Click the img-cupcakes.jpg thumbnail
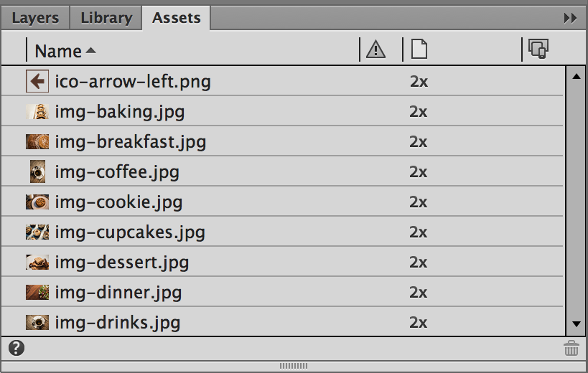The width and height of the screenshot is (588, 373). (37, 232)
